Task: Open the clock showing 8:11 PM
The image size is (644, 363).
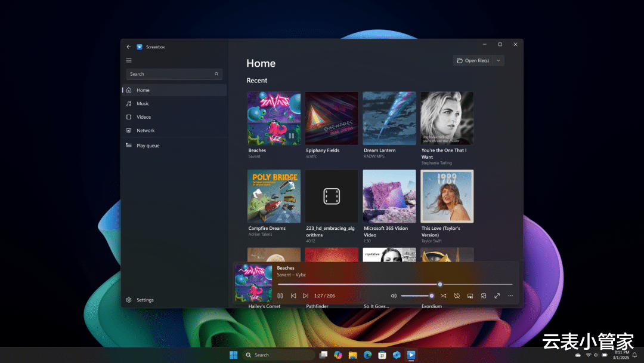Action: 621,355
